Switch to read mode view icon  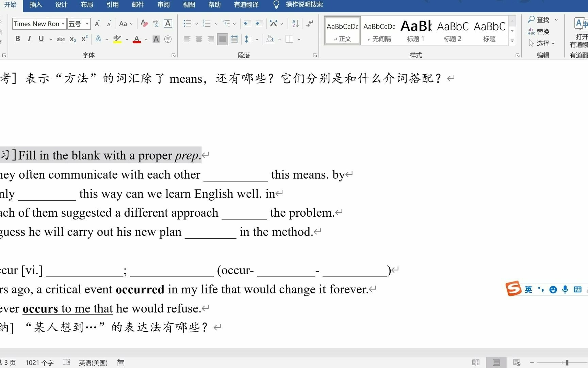coord(476,363)
